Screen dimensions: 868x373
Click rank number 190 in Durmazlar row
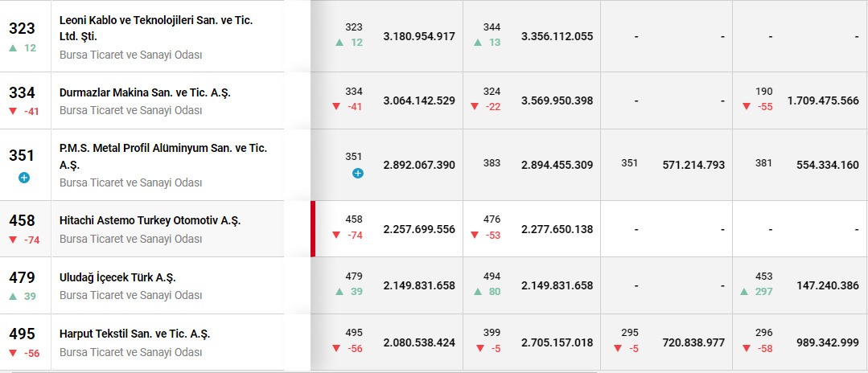coord(764,92)
